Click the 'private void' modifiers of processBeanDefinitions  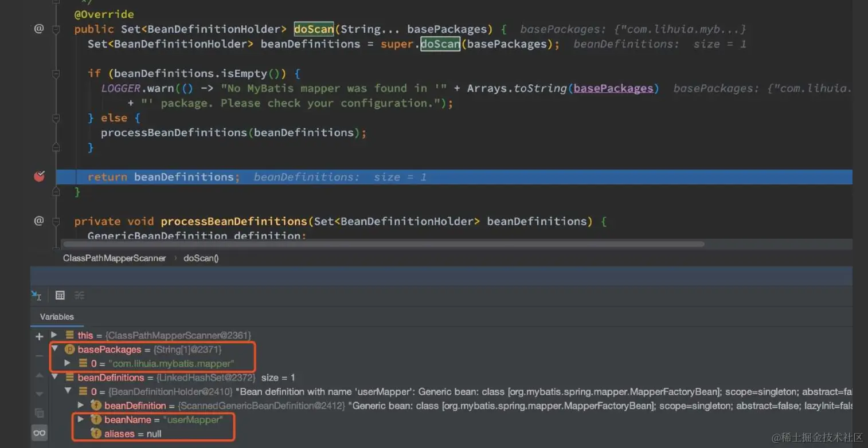point(114,221)
